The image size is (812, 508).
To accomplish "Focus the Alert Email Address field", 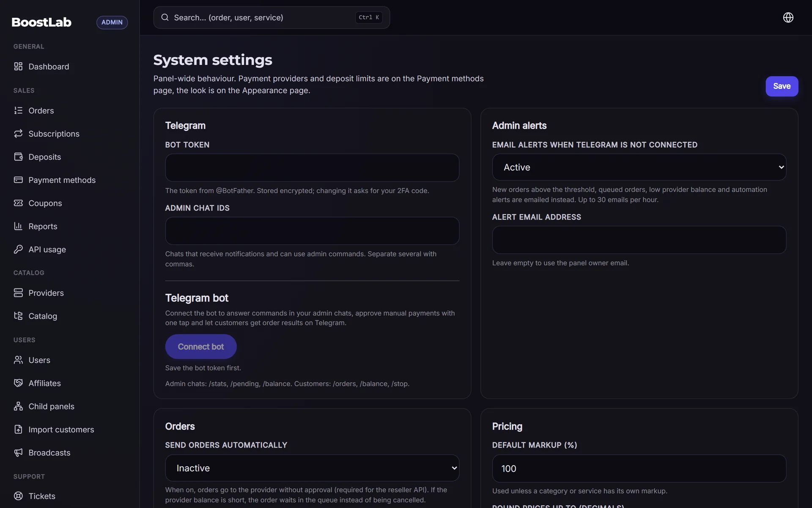I will click(x=639, y=240).
